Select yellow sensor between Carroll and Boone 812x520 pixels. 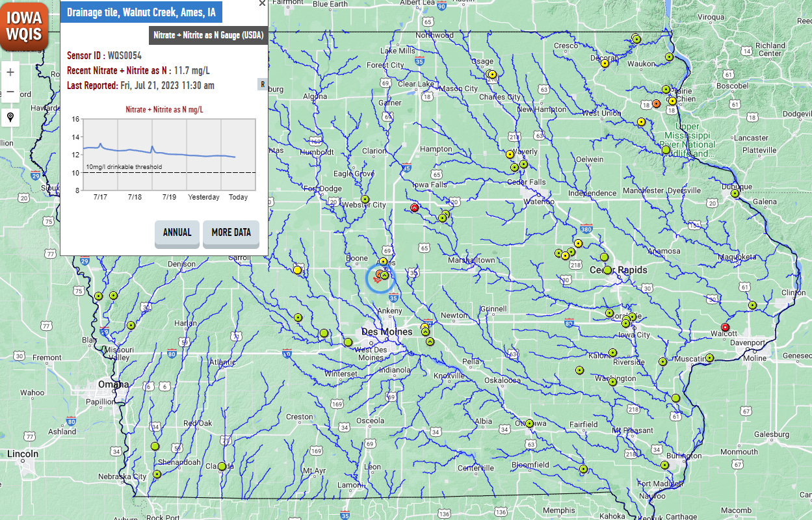[297, 270]
